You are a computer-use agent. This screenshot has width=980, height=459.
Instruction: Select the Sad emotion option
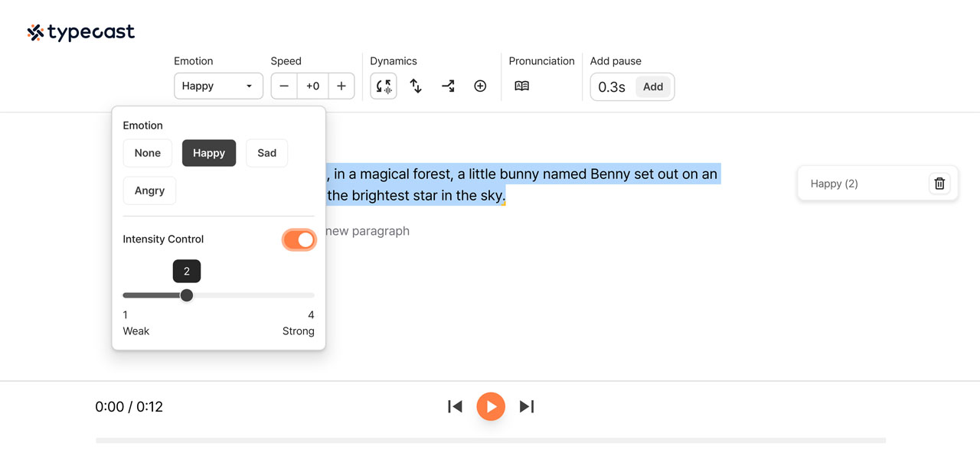pyautogui.click(x=266, y=153)
